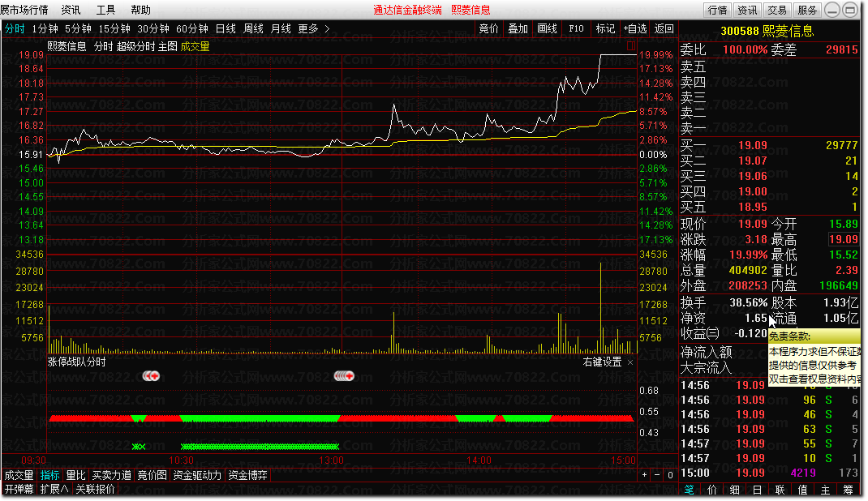
Task: Select the 15分钟 period
Action: pos(114,28)
